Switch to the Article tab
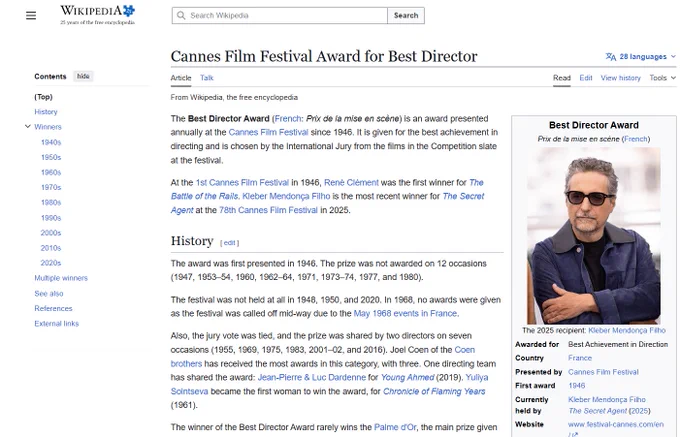Viewport: 680px width, 437px height. (x=181, y=78)
